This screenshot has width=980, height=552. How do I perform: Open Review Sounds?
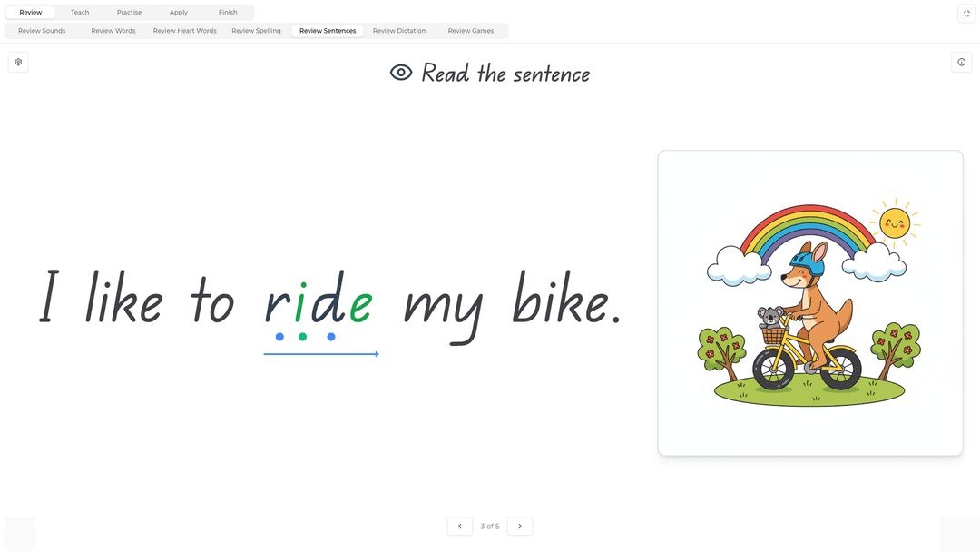coord(41,30)
